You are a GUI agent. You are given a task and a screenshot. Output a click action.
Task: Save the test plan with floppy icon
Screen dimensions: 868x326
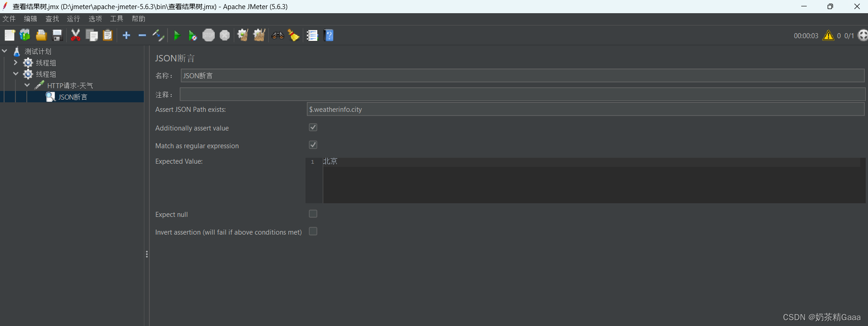click(57, 35)
